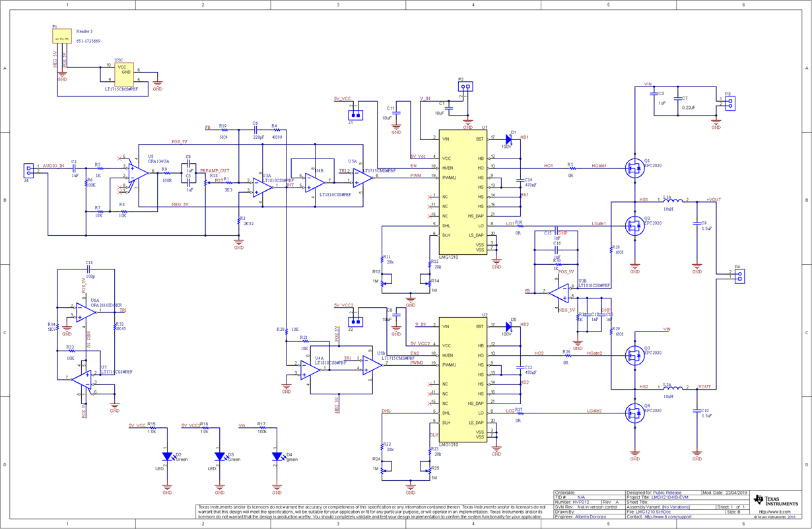Click the R19 5K9 resistor
The height and width of the screenshot is (529, 812).
click(x=223, y=129)
